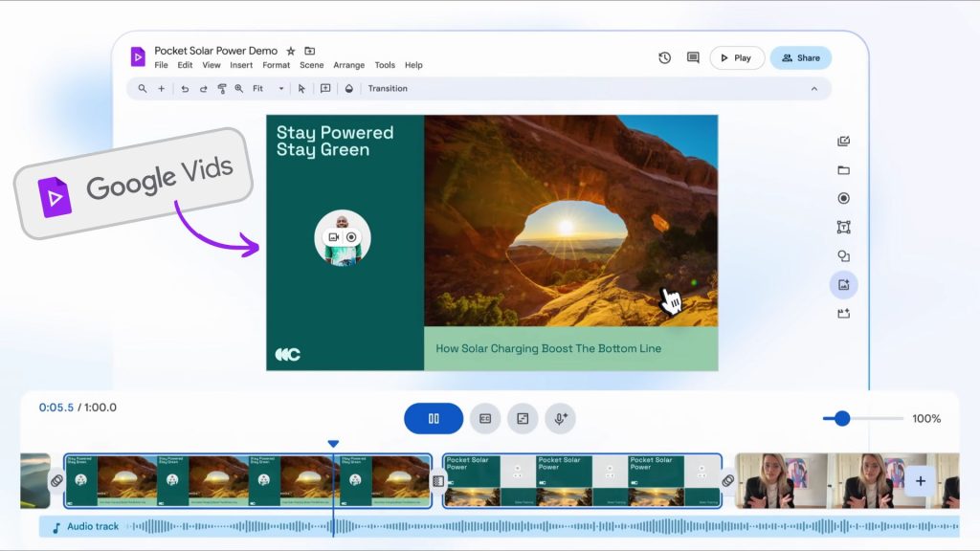Open the Record panel in the sidebar

[843, 199]
